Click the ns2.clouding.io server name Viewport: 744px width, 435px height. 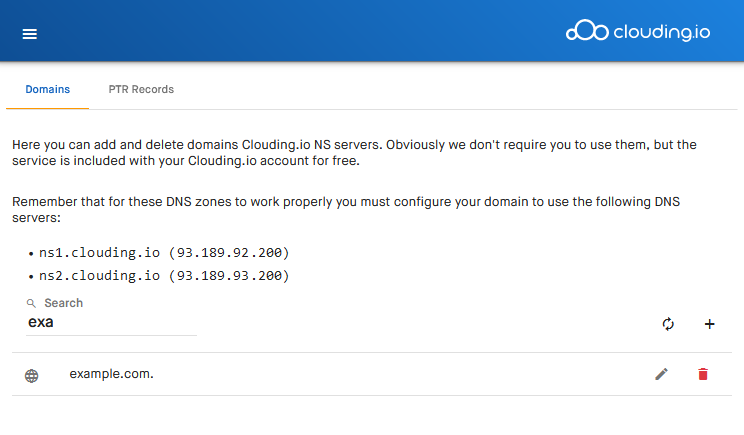(99, 276)
